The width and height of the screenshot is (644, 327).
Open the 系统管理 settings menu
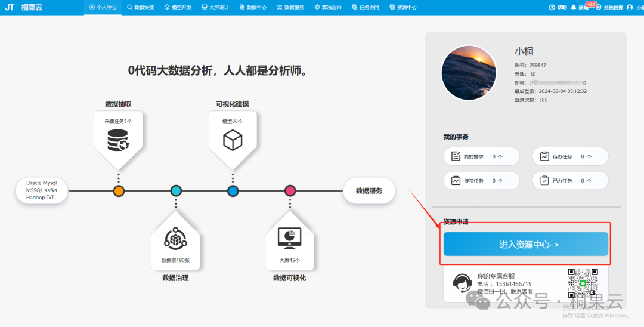[609, 8]
